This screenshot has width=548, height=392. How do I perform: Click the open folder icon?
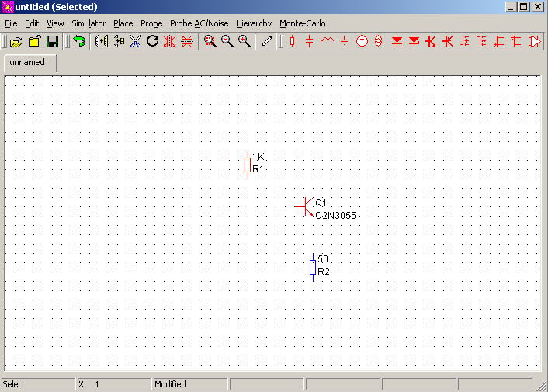pos(16,42)
